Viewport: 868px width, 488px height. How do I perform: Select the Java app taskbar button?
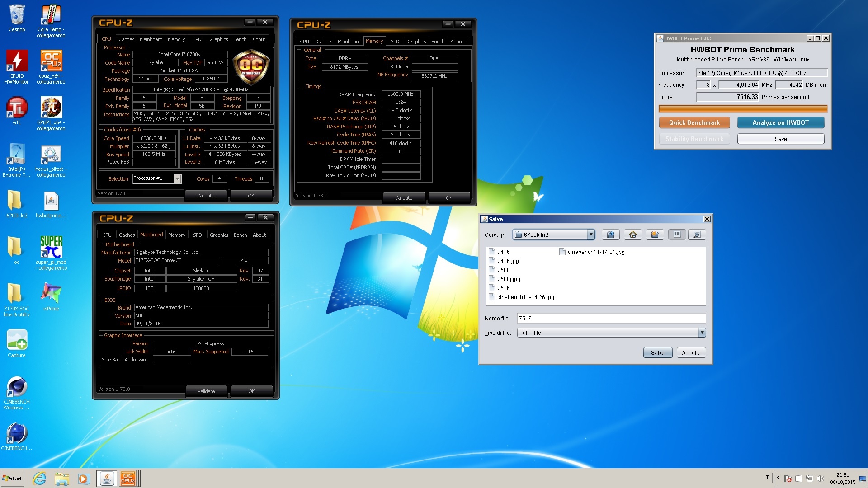pos(107,479)
